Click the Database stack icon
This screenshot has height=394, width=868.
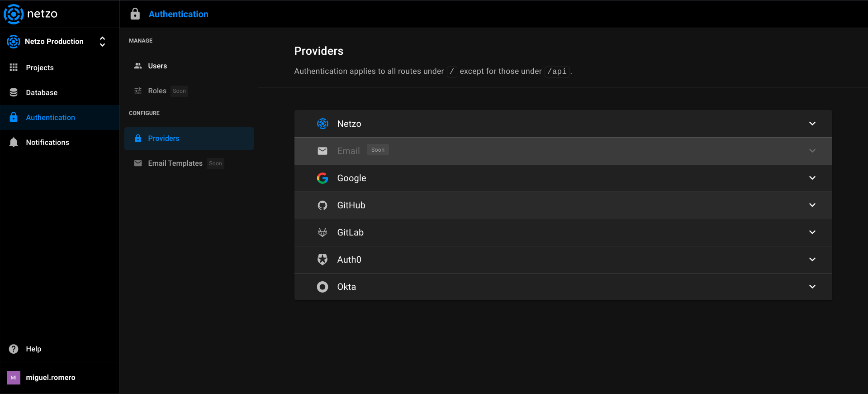point(14,92)
